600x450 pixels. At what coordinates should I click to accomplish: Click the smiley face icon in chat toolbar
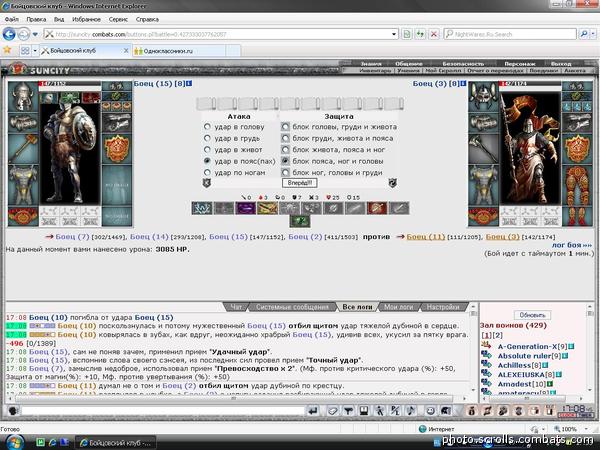pos(430,411)
